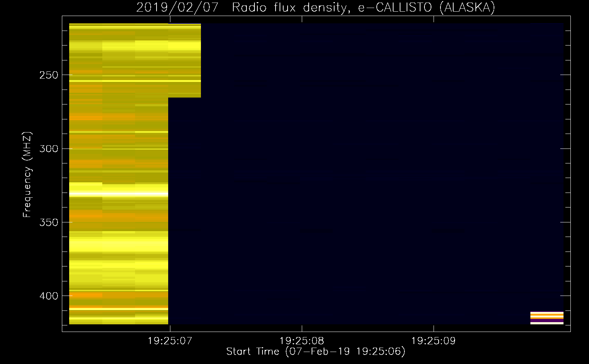Viewport: 589px width, 364px height.
Task: Click the "Frequency (MHZ)" axis label
Action: tap(27, 174)
